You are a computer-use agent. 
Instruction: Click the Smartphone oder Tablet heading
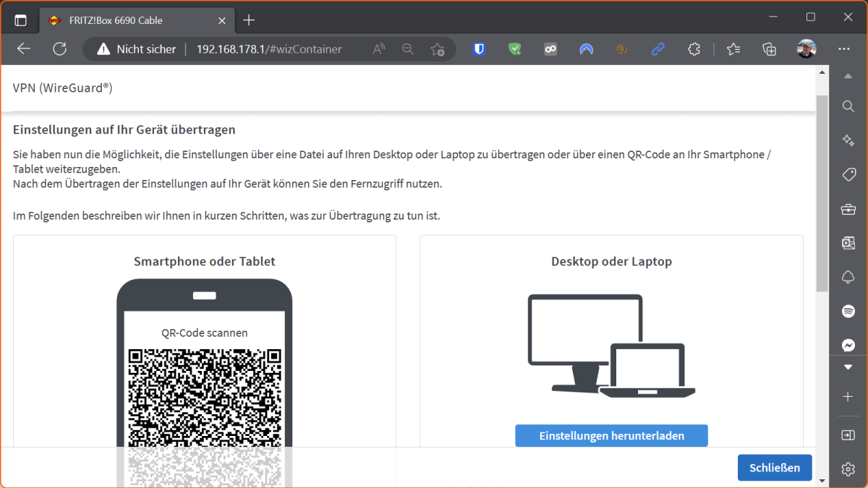(x=205, y=261)
